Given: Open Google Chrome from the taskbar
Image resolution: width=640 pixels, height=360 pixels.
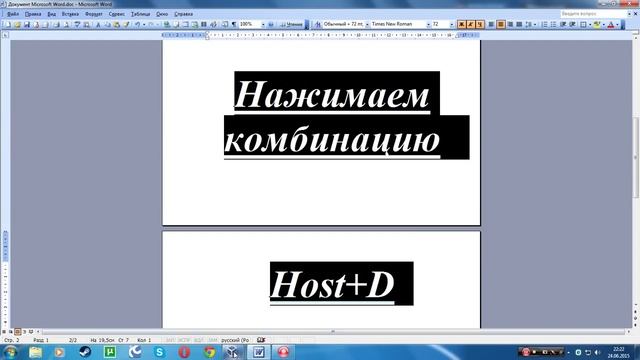Looking at the screenshot, I should (209, 352).
